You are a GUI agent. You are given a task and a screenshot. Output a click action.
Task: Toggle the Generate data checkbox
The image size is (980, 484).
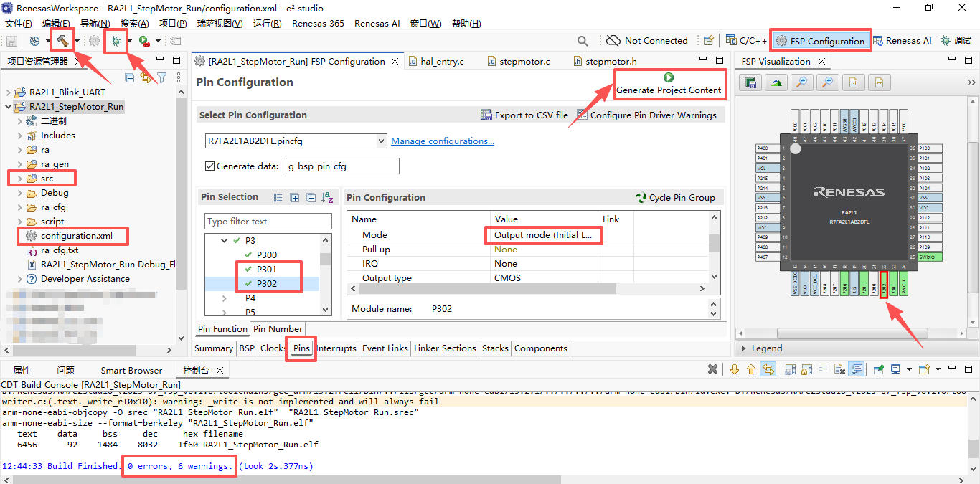[x=209, y=166]
